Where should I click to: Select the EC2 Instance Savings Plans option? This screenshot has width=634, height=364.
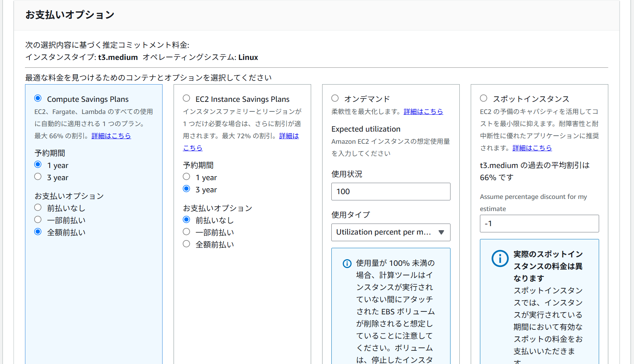coord(186,98)
